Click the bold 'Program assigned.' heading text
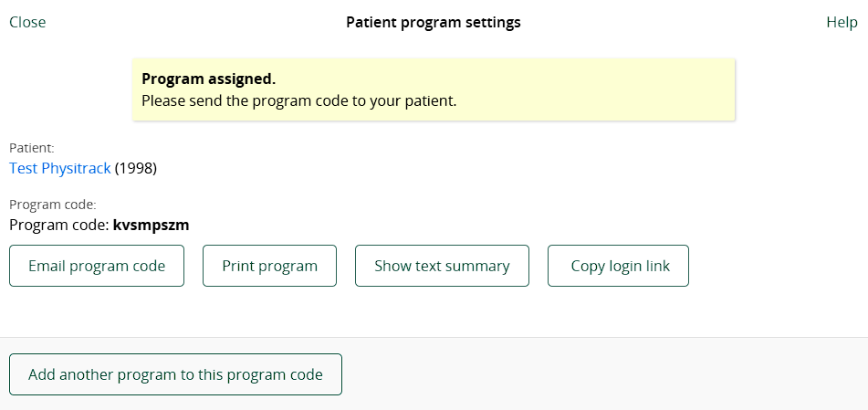Image resolution: width=868 pixels, height=410 pixels. coord(208,79)
